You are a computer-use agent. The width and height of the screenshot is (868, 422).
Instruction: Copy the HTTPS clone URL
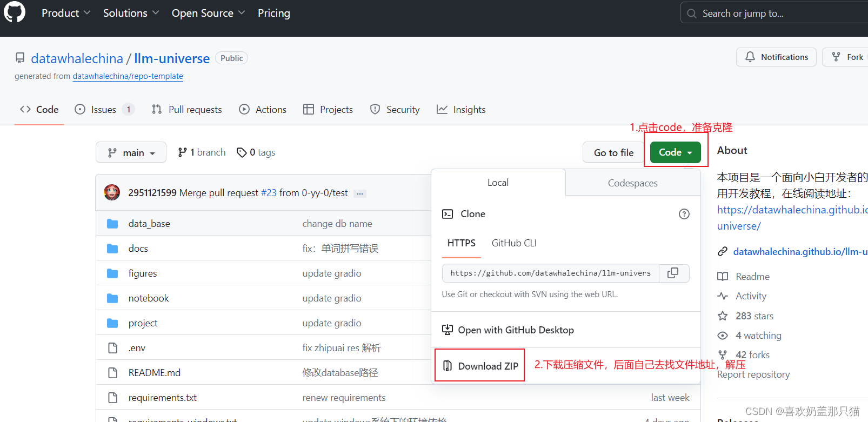[x=673, y=273]
